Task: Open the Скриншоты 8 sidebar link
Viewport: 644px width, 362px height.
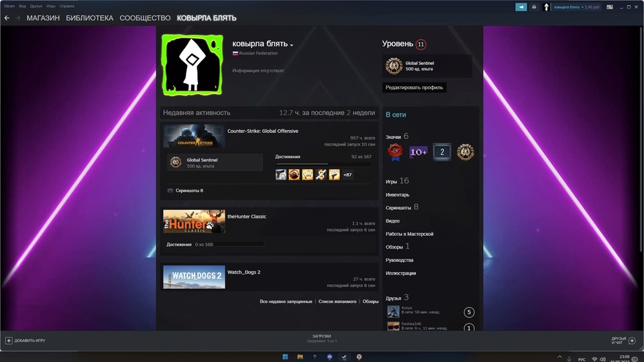Action: pos(402,207)
